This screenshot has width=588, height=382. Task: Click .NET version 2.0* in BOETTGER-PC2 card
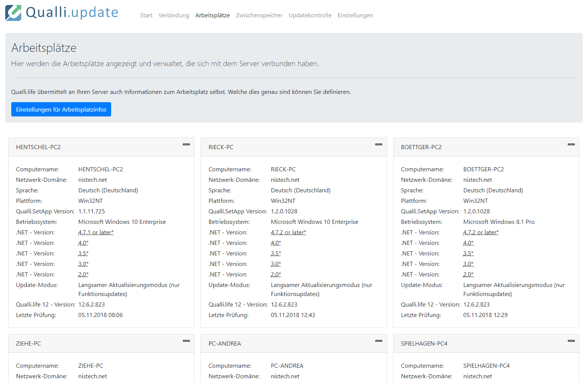(468, 275)
